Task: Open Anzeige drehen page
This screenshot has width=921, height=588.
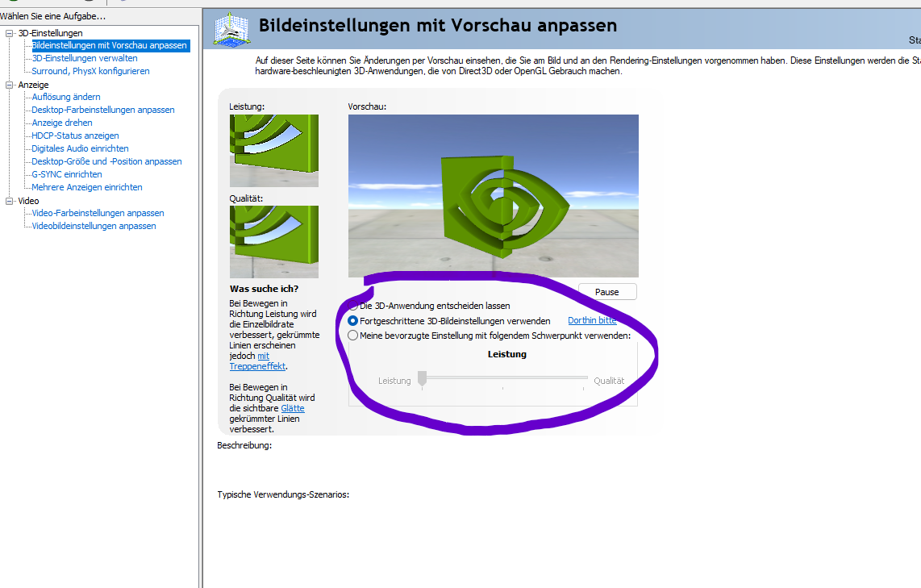Action: (61, 123)
